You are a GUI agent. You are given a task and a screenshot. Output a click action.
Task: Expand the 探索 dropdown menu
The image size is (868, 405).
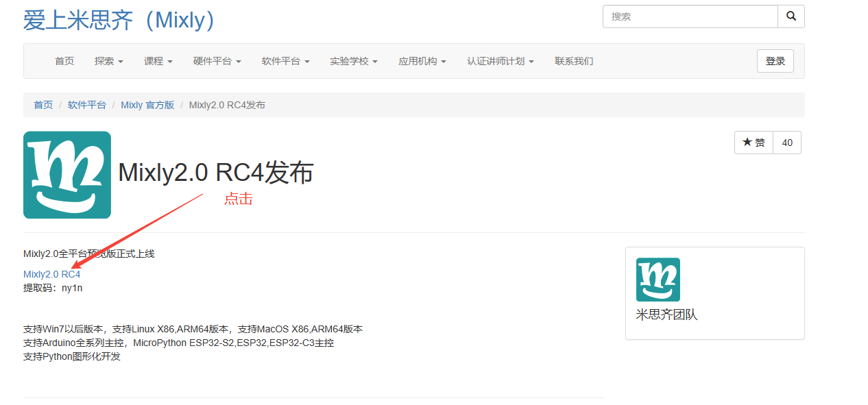click(x=109, y=61)
